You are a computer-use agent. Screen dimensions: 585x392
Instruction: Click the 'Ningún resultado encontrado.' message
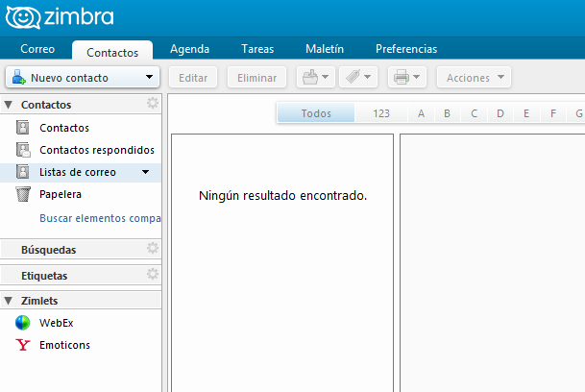click(x=282, y=195)
